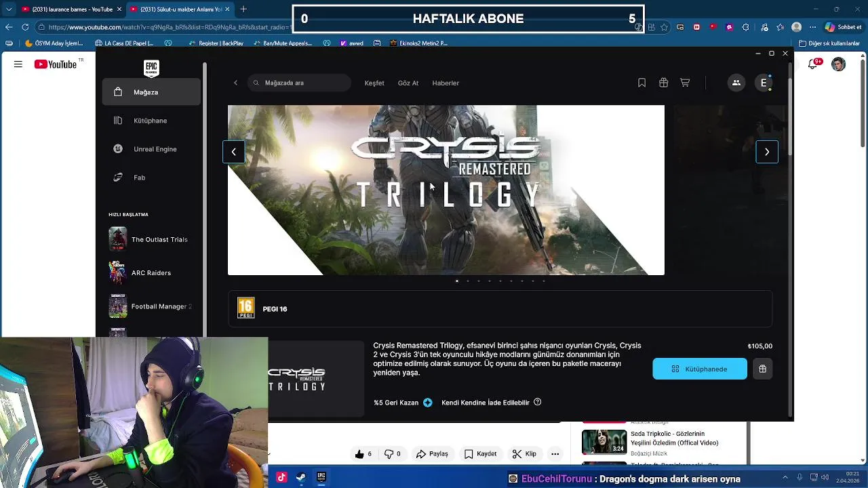The height and width of the screenshot is (488, 868).
Task: Select the second carousel dot
Action: point(467,281)
